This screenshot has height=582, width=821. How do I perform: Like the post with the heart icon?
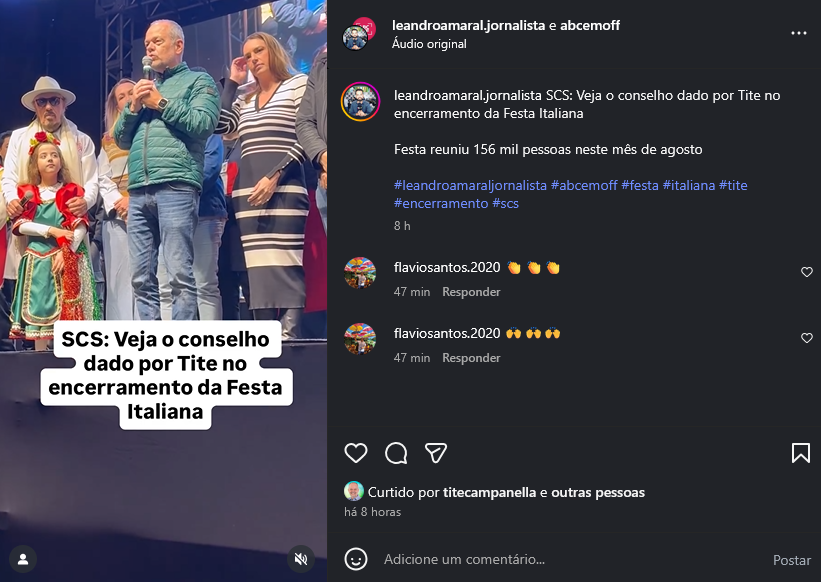(356, 453)
